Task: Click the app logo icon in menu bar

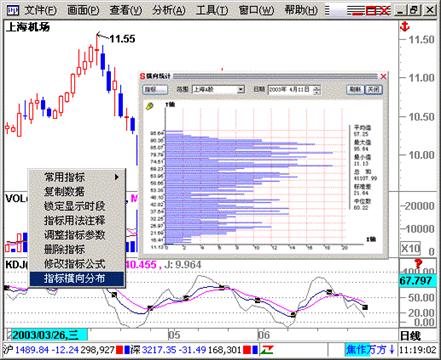Action: click(13, 10)
